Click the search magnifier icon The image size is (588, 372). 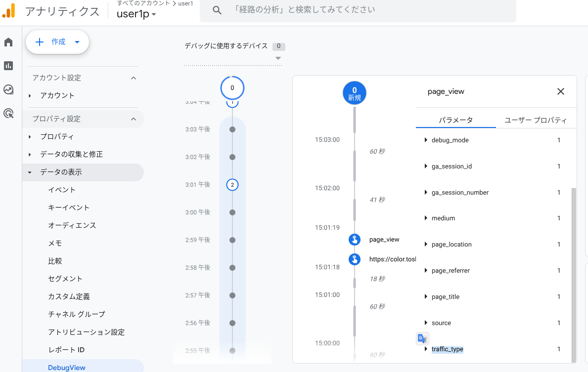[x=217, y=10]
